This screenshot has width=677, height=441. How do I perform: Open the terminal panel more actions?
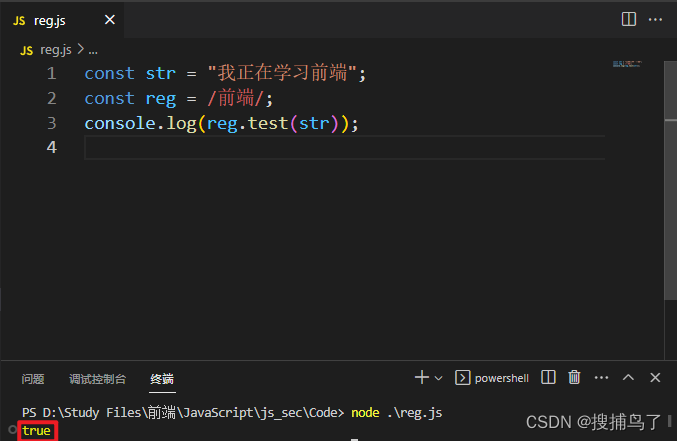point(601,378)
